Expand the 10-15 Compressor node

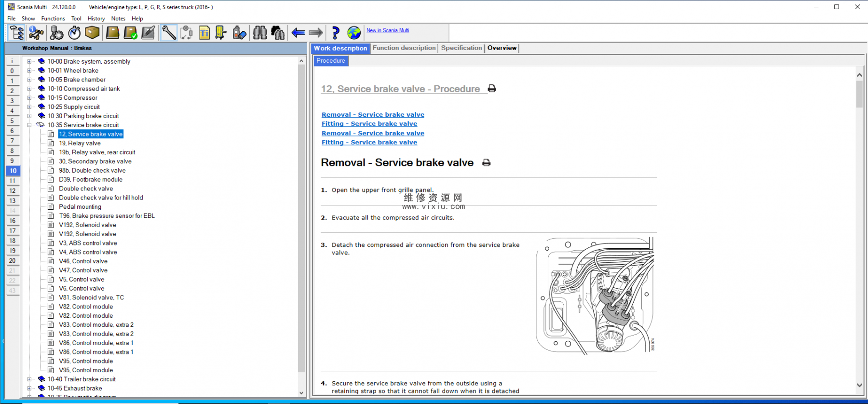tap(29, 98)
